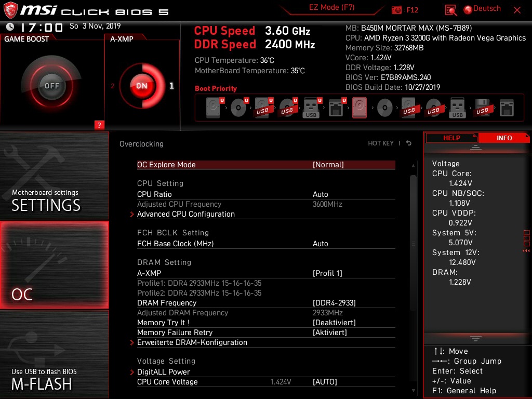Click the scroll down arrow of the settings list

(x=413, y=391)
